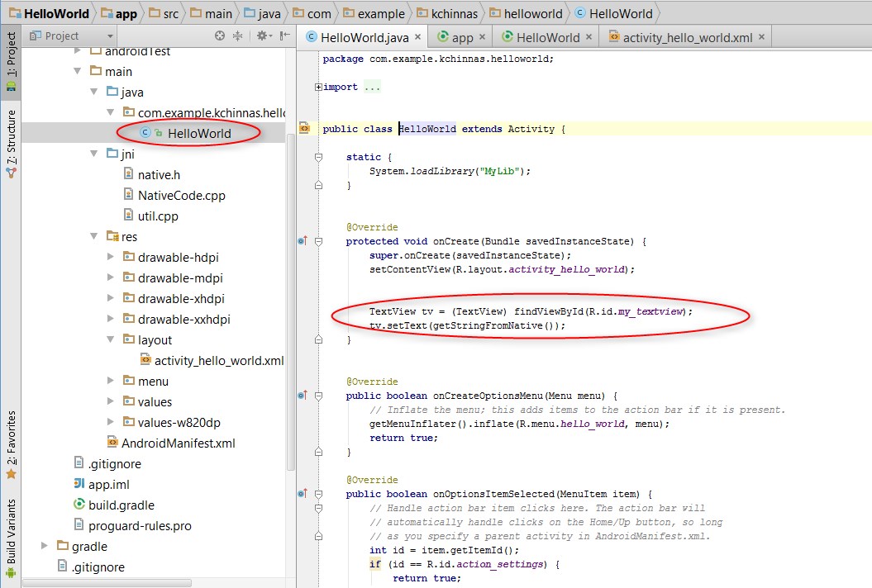
Task: Click the src breadcrumb in navigation bar
Action: [164, 13]
